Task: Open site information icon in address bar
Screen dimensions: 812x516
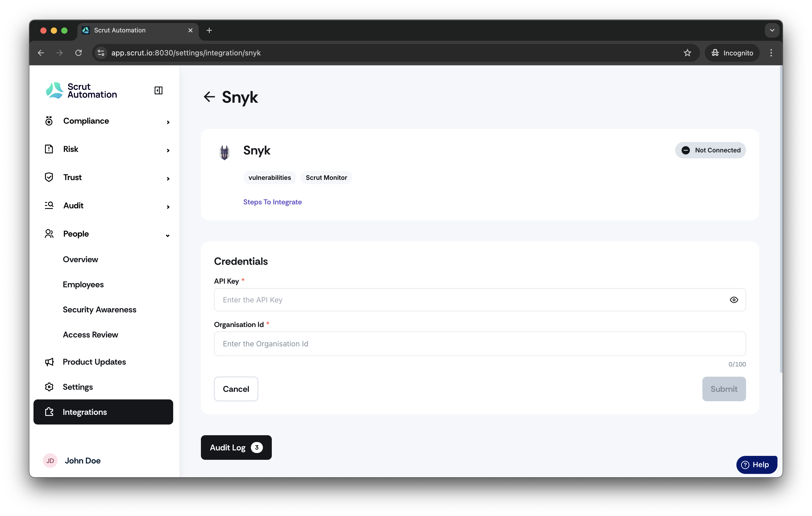Action: 101,53
